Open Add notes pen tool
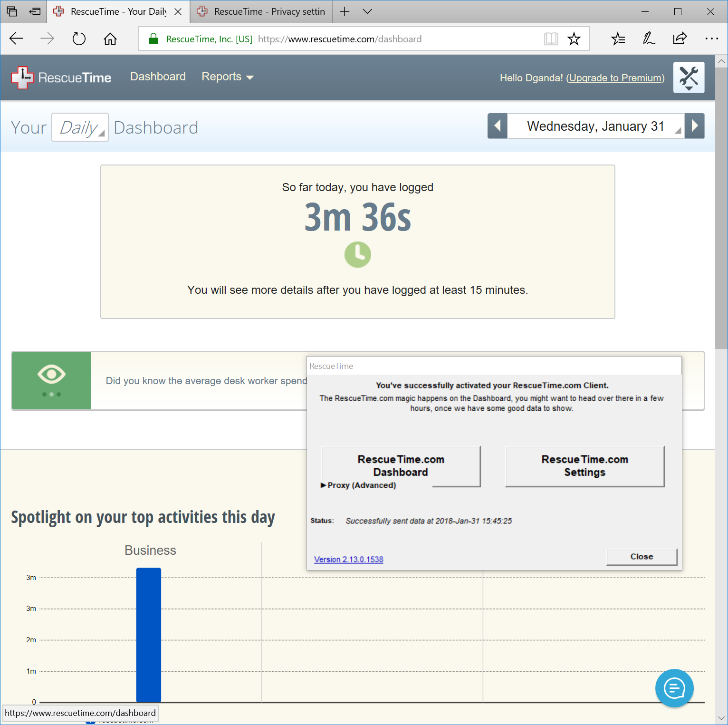Viewport: 728px width, 725px height. 649,39
